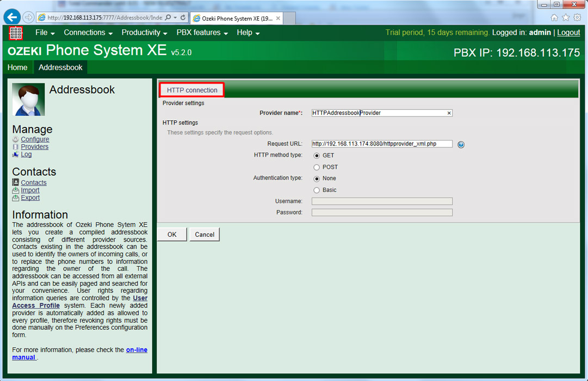Maximize the browser window
Screen dimensions: 588x381
556,4
